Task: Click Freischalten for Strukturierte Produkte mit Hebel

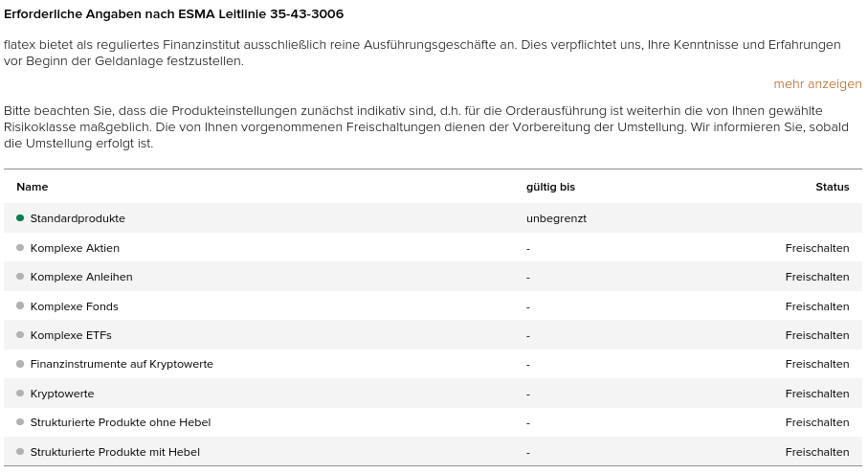Action: (816, 452)
